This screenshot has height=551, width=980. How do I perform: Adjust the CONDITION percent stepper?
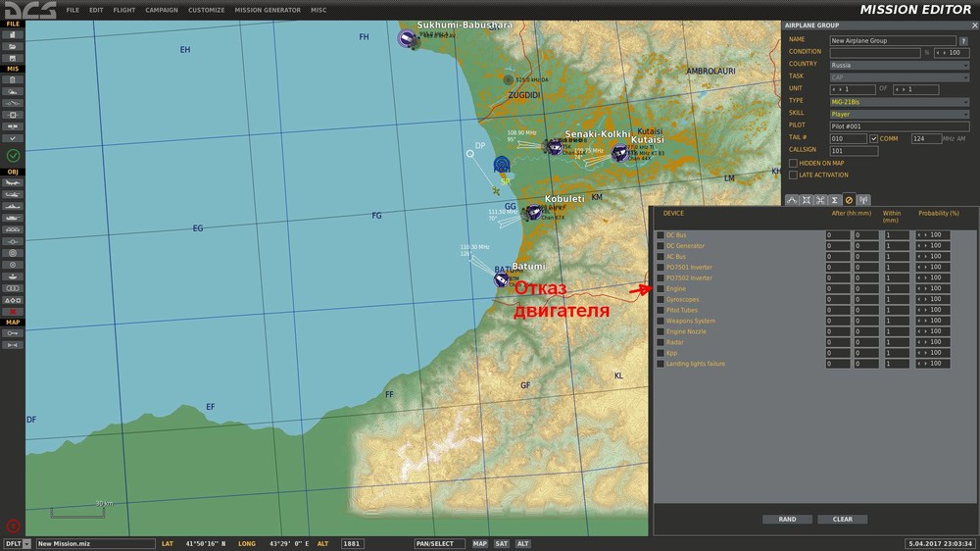tap(952, 53)
